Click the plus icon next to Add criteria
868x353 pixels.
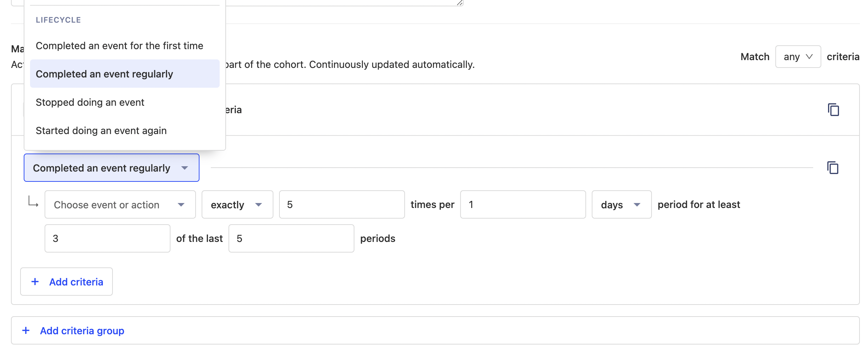tap(35, 282)
